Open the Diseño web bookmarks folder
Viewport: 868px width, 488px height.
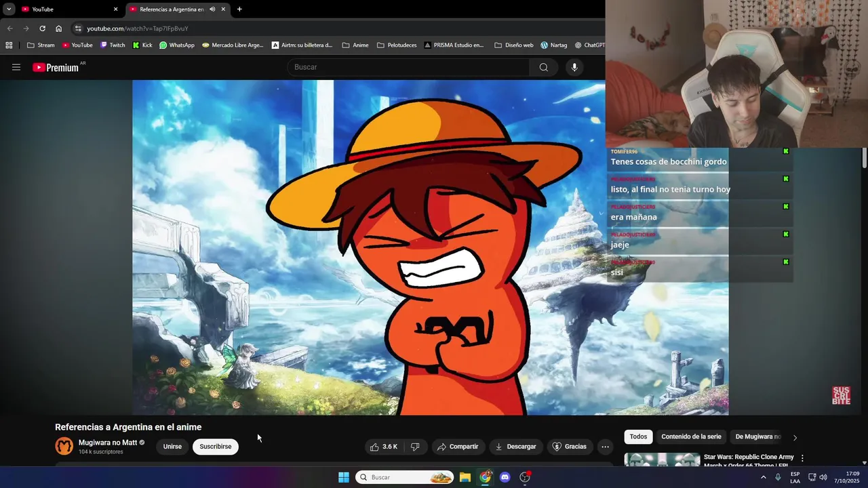[x=514, y=45]
